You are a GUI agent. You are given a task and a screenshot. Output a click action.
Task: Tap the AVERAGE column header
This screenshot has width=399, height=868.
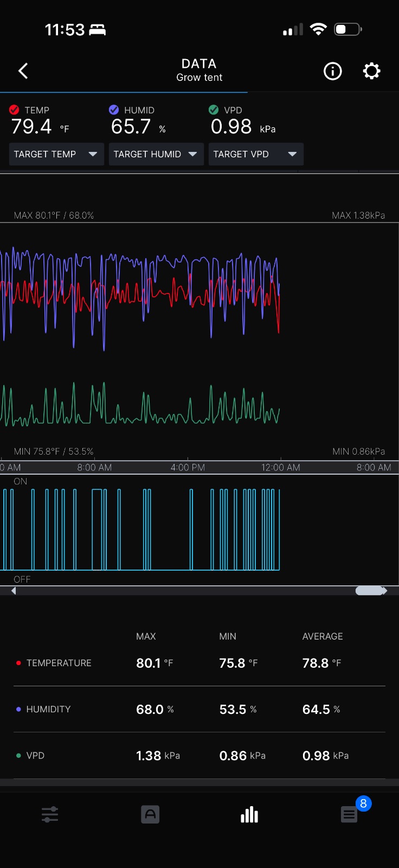323,636
